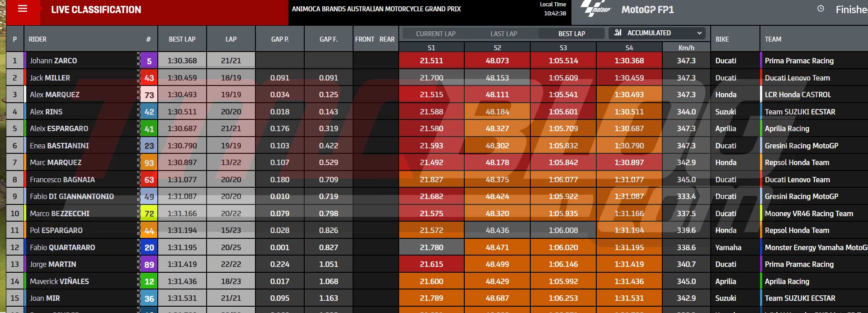
Task: Click gap value 0.001
Action: pyautogui.click(x=280, y=247)
